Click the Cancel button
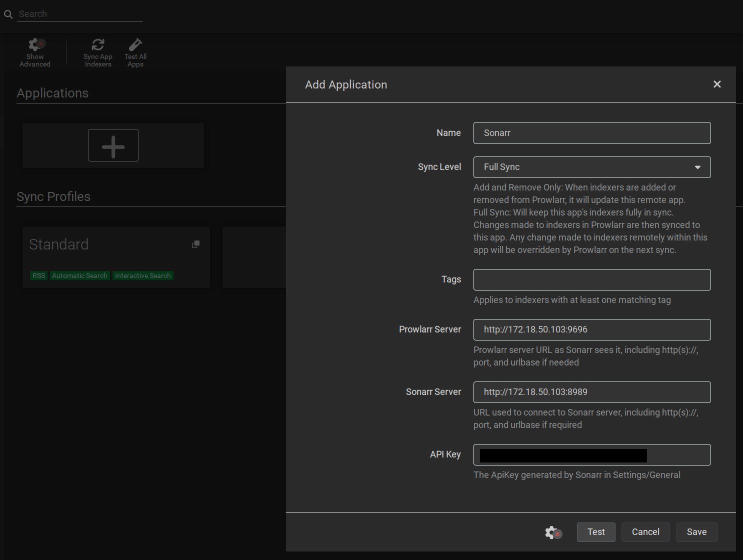 point(645,532)
